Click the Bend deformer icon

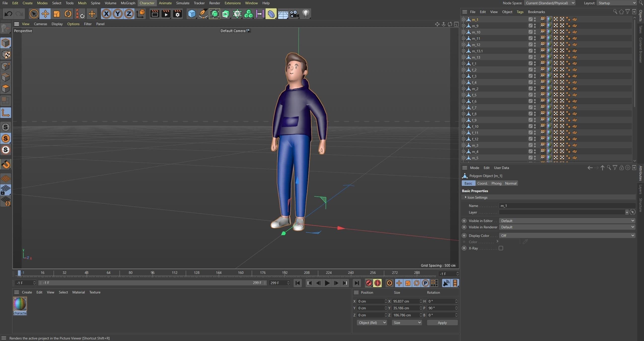coord(271,14)
